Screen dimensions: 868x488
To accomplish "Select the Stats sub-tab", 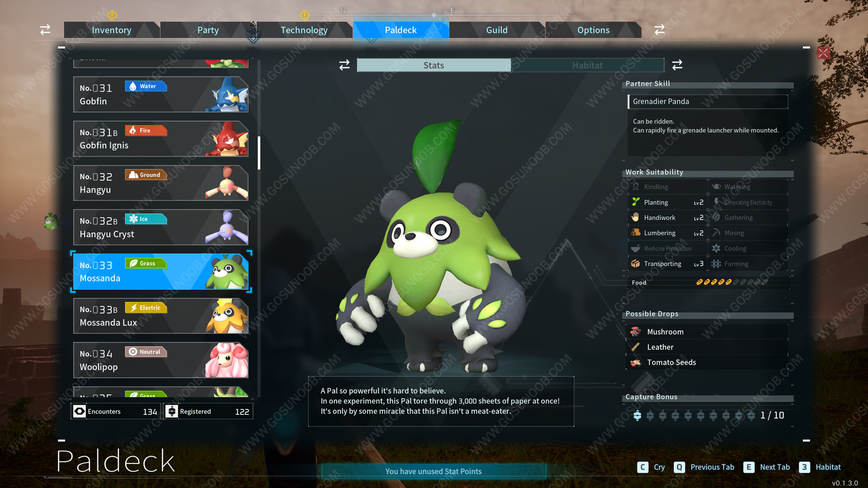I will pyautogui.click(x=434, y=65).
